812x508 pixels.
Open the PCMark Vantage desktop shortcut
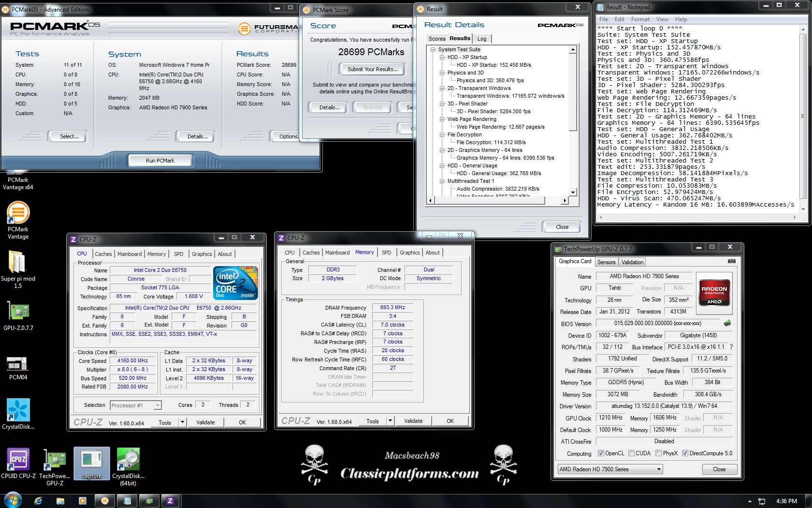click(18, 221)
